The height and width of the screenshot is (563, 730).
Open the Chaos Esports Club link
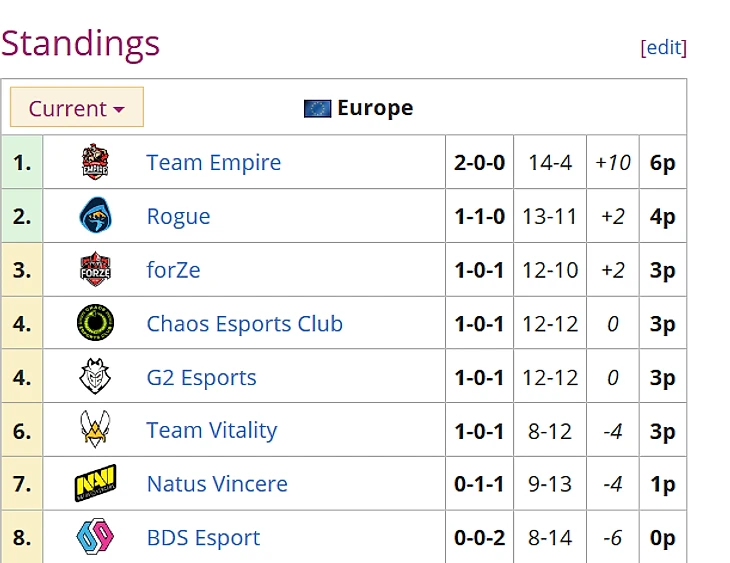click(244, 324)
